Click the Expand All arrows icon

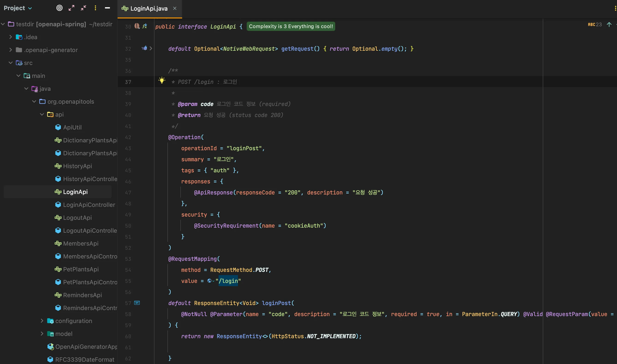[x=71, y=8]
